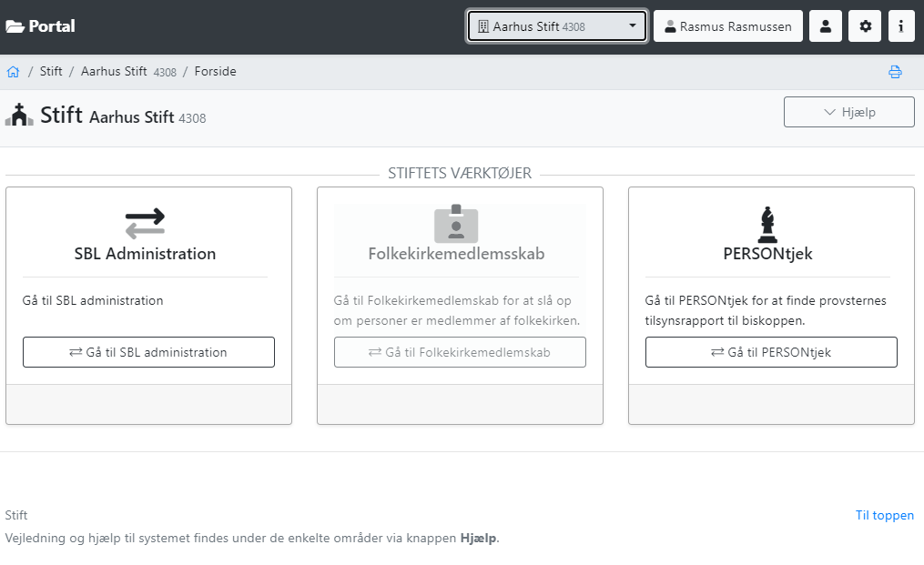
Task: Click the Stift Aarhus Stift 4308 page heading
Action: click(123, 116)
